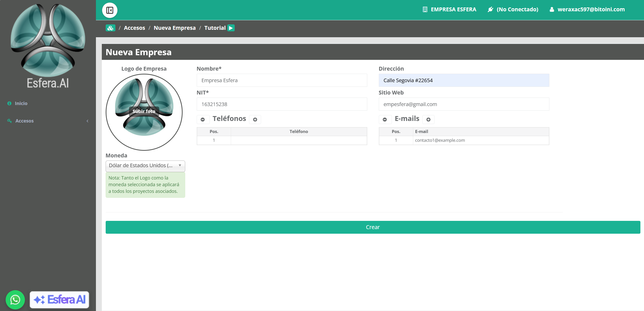Viewport: 644px width, 311px height.
Task: Click the company logo upload circle
Action: pyautogui.click(x=144, y=112)
